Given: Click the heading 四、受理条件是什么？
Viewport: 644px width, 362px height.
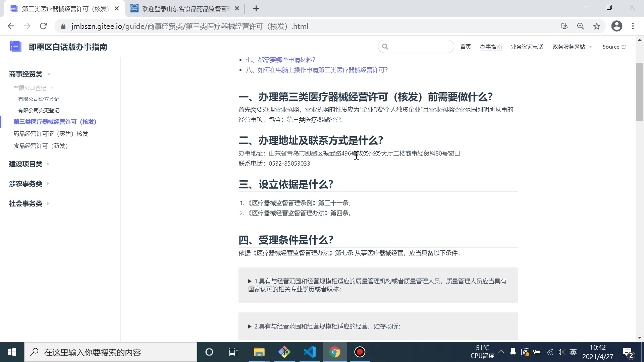Looking at the screenshot, I should (286, 240).
